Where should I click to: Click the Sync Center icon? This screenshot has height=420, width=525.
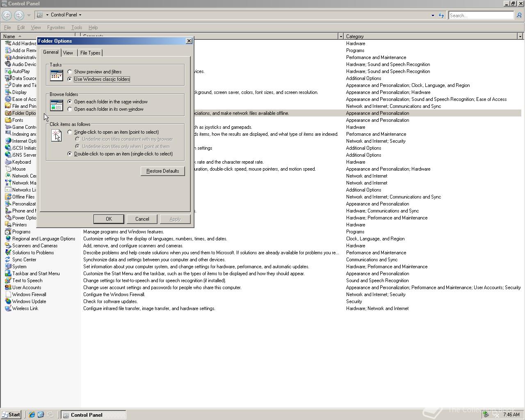(x=8, y=260)
